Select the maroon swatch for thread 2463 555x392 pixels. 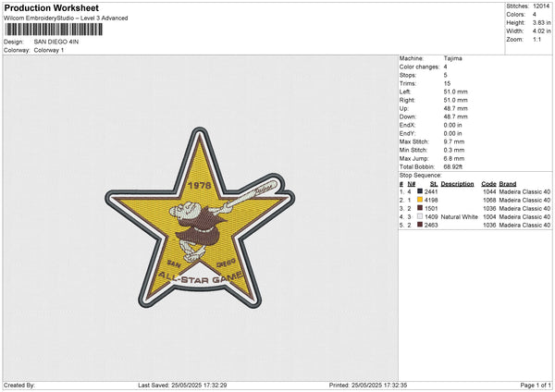(420, 225)
